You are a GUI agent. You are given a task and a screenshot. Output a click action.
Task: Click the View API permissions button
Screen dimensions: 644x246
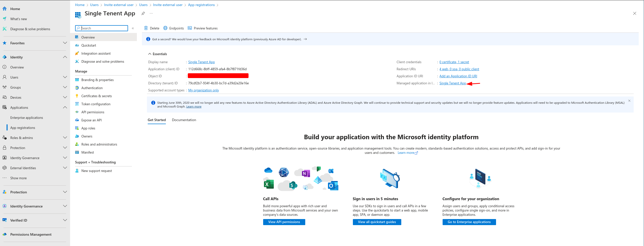click(x=284, y=222)
